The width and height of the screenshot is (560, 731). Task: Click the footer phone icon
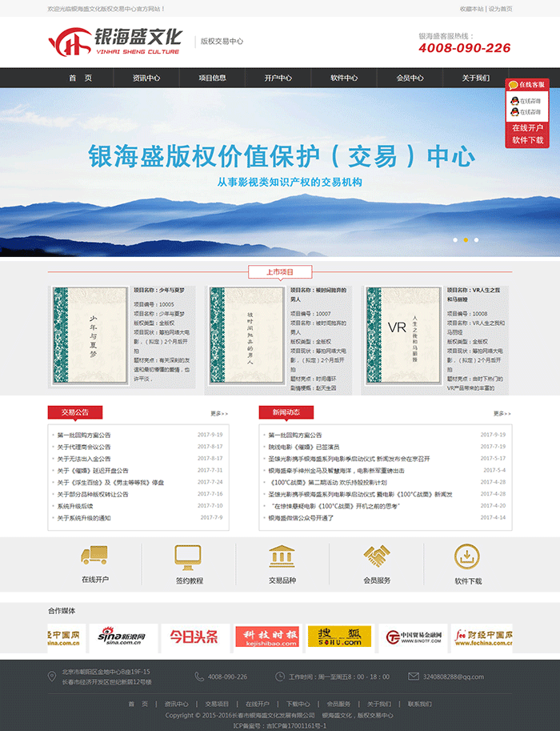pyautogui.click(x=199, y=677)
